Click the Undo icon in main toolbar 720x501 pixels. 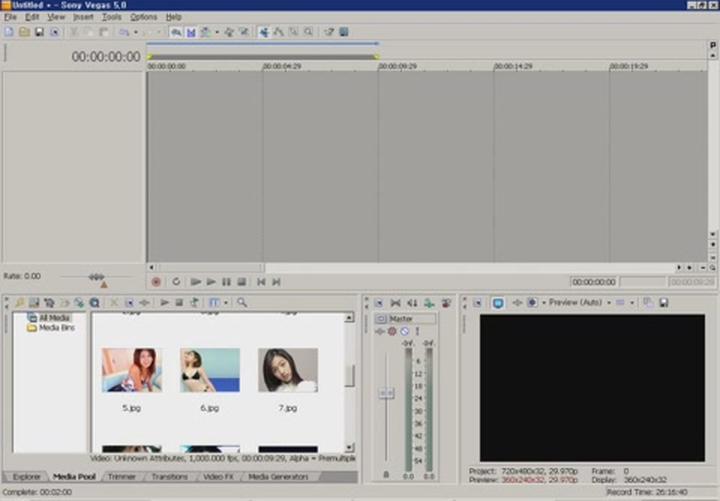click(124, 32)
